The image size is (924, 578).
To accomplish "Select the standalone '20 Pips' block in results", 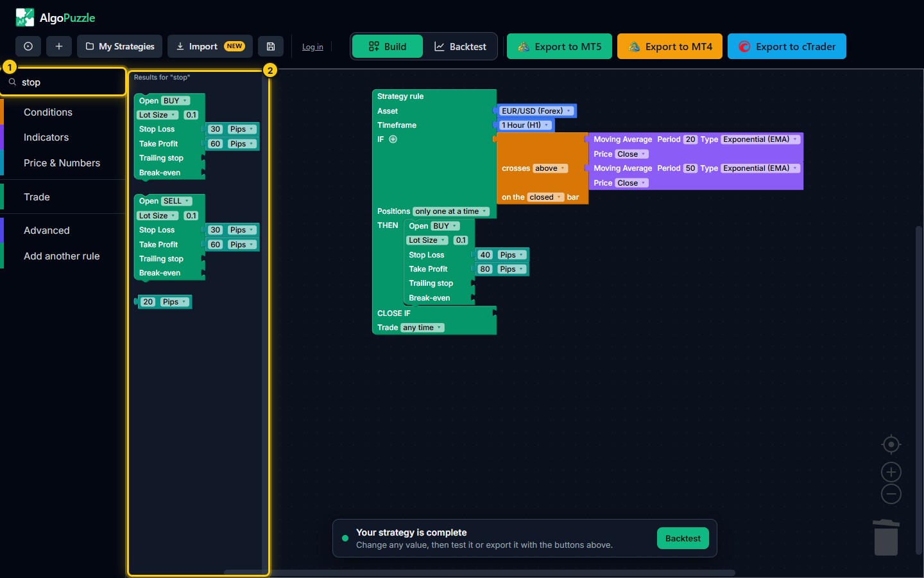I will coord(164,302).
